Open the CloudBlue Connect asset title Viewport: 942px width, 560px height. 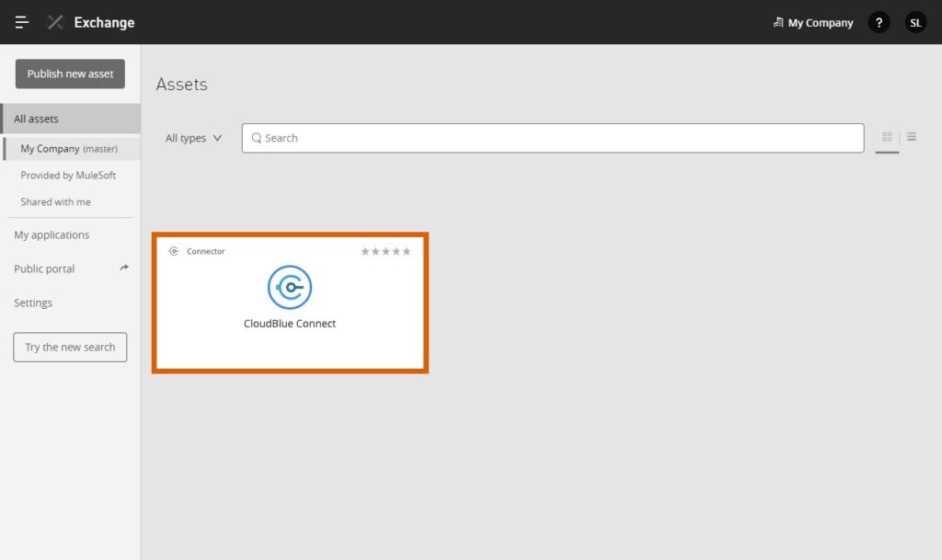(x=290, y=324)
